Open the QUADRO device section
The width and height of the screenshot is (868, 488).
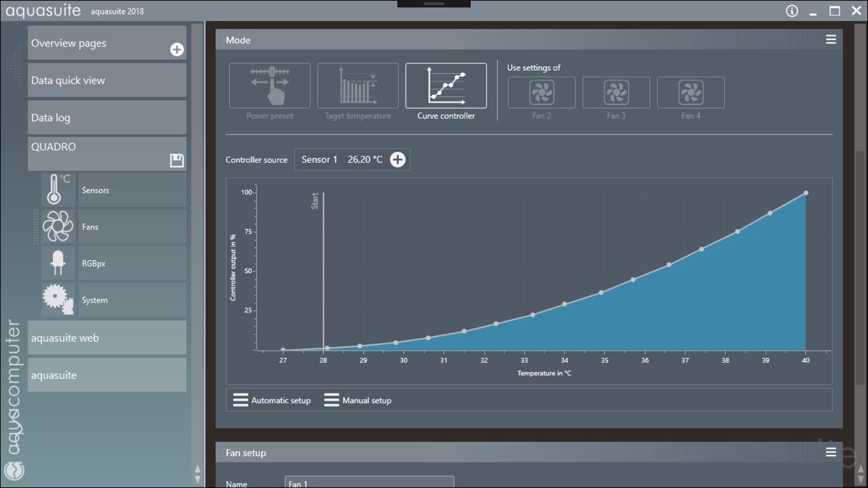coord(107,154)
